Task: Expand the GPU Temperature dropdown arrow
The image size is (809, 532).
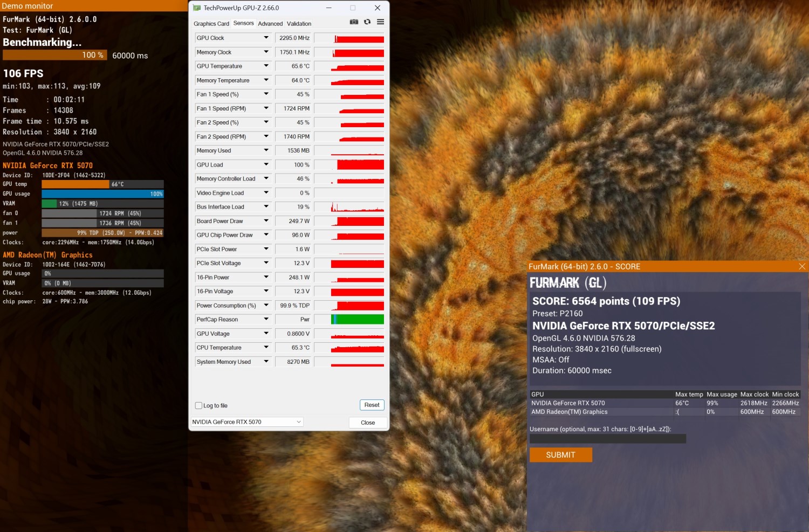Action: pos(266,66)
